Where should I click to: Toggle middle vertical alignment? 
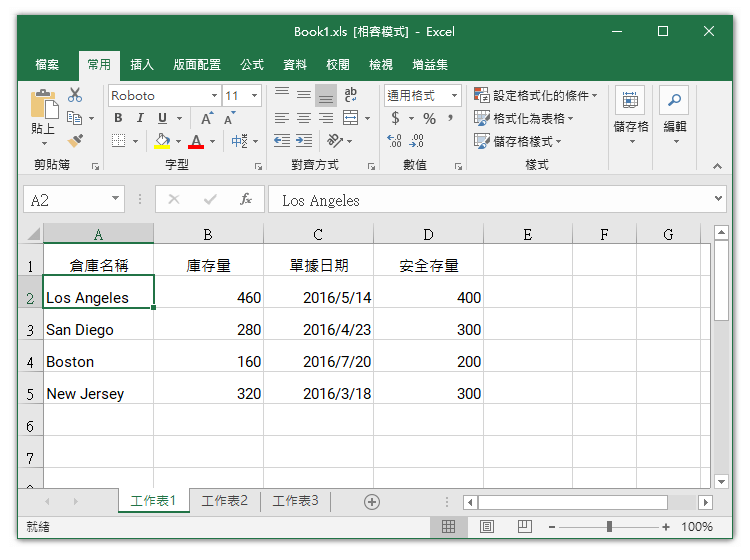[304, 95]
